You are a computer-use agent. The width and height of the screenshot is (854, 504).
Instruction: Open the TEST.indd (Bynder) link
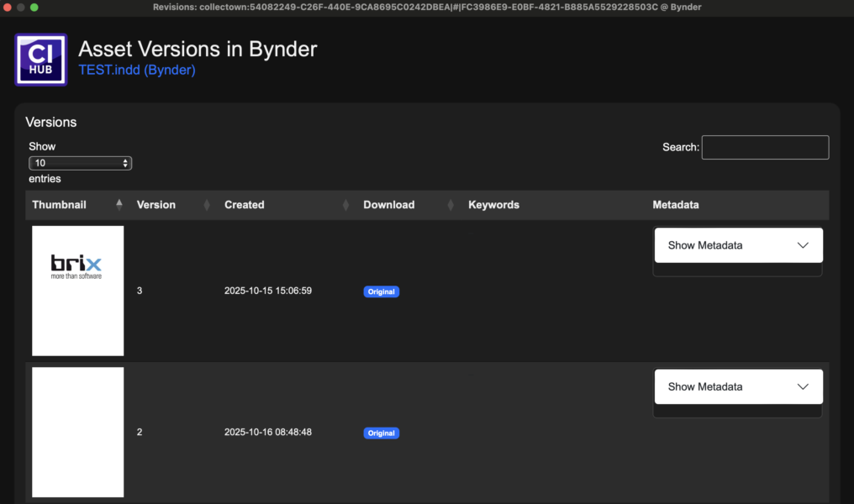[x=136, y=70]
